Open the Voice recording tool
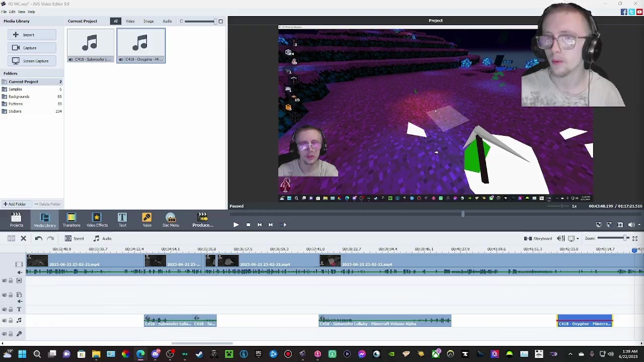644x362 pixels. [x=147, y=219]
